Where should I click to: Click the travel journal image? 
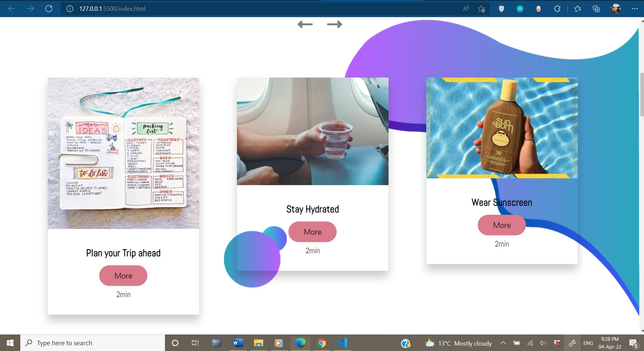pos(123,153)
